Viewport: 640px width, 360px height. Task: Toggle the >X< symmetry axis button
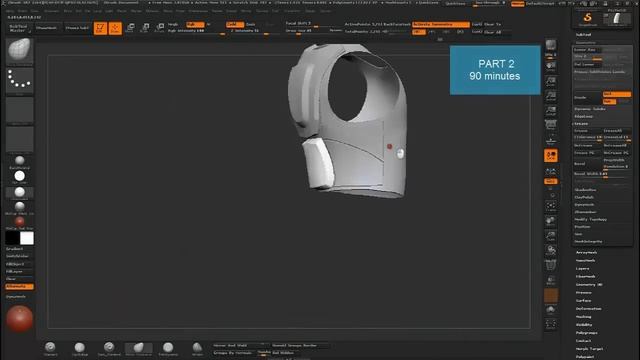[x=419, y=32]
